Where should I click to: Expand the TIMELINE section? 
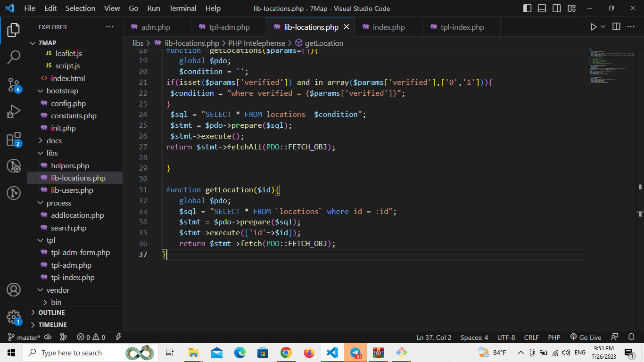tap(75, 325)
